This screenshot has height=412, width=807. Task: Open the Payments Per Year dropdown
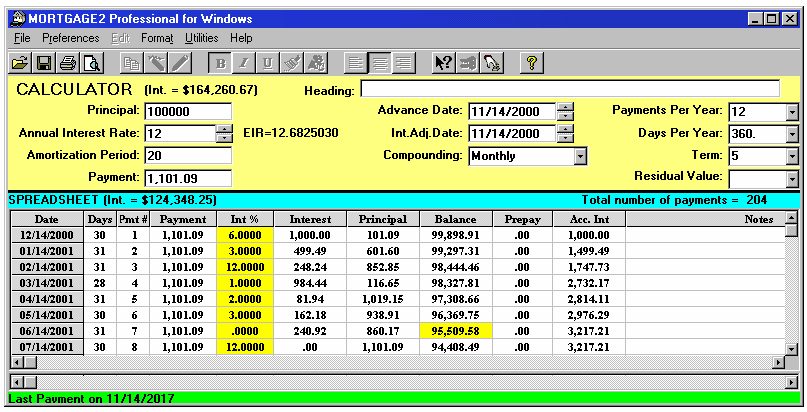[x=792, y=111]
